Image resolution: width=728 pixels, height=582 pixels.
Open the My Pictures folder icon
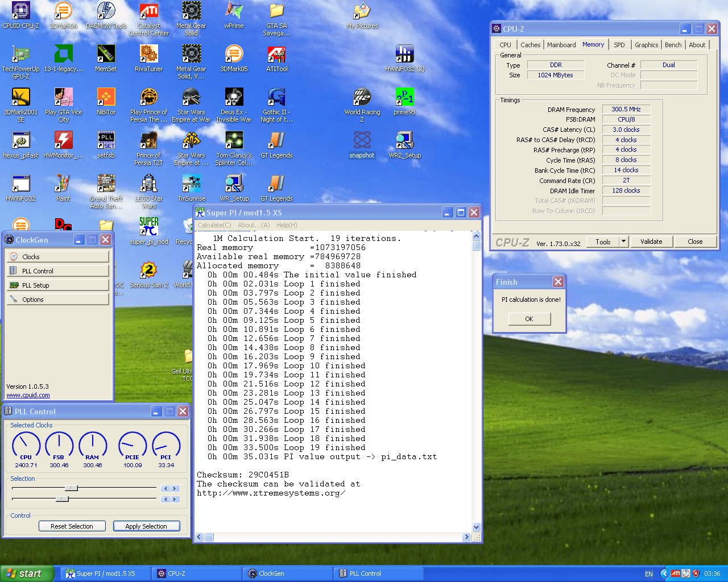362,16
